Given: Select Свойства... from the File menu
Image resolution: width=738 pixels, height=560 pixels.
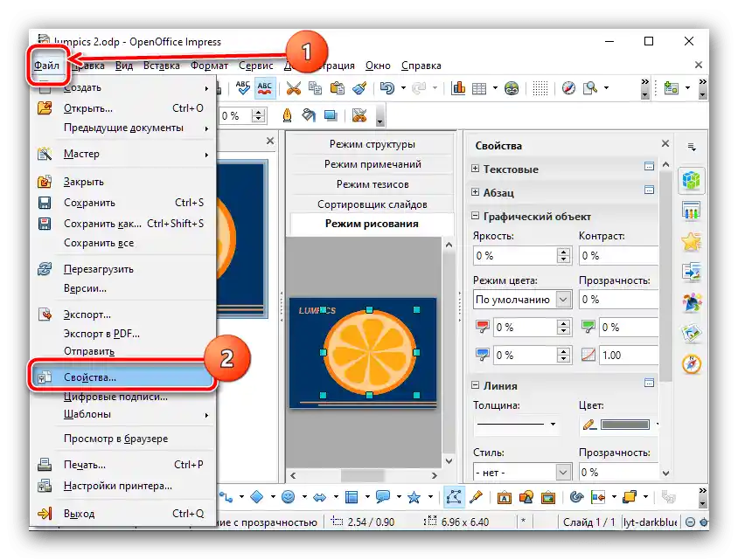Looking at the screenshot, I should pyautogui.click(x=122, y=377).
